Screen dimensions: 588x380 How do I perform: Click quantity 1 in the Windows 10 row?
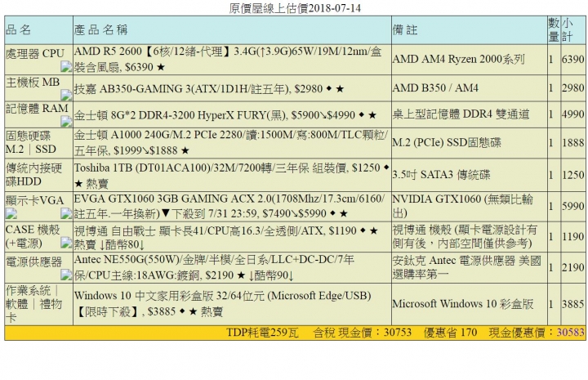tap(551, 304)
